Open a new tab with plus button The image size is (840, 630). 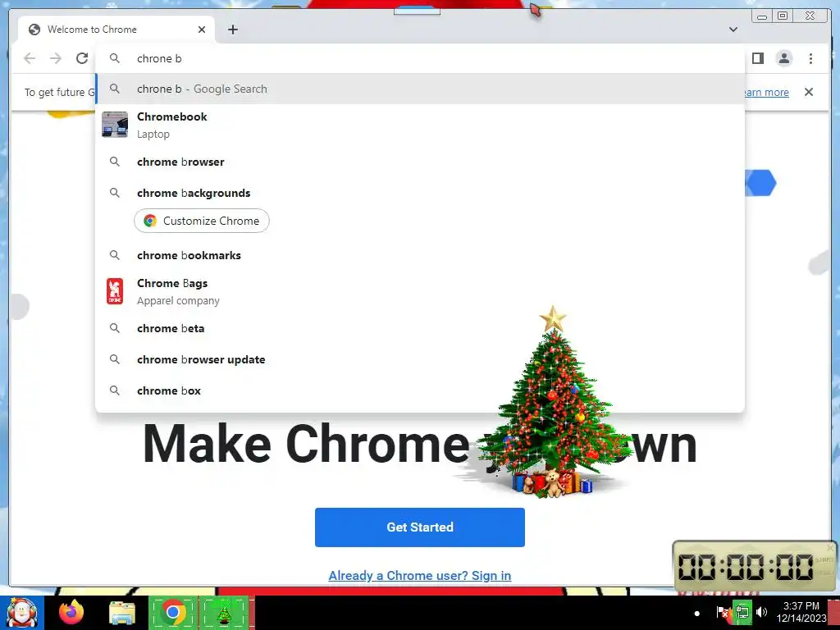pyautogui.click(x=232, y=30)
